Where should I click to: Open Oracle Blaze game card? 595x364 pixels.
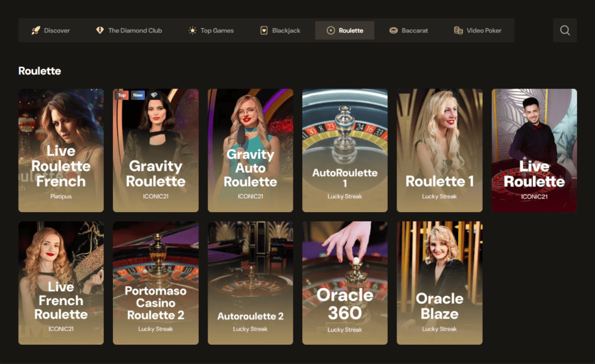(440, 283)
